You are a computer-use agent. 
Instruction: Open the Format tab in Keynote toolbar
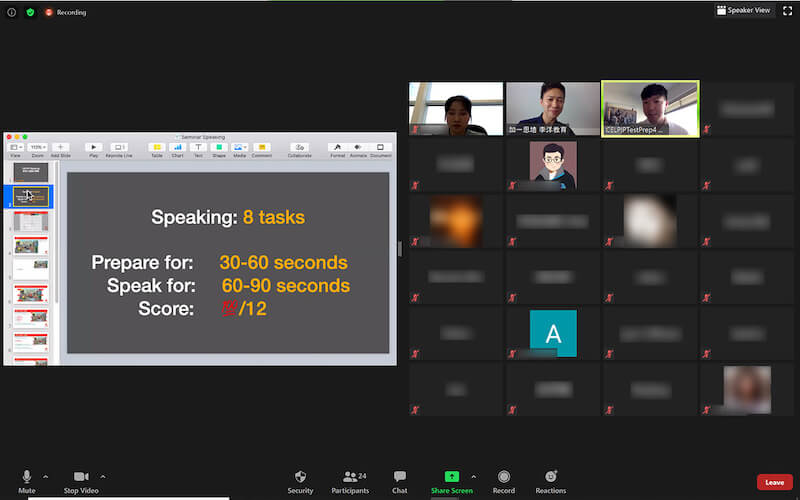click(337, 148)
